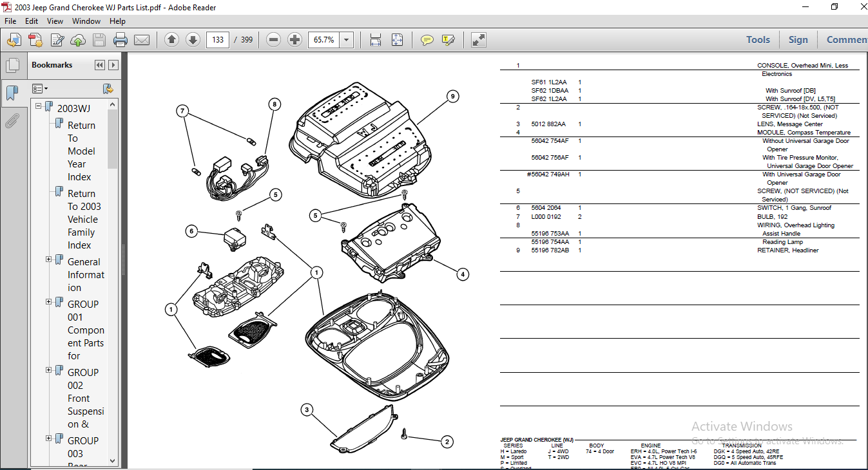
Task: Open the Edit menu
Action: (32, 21)
